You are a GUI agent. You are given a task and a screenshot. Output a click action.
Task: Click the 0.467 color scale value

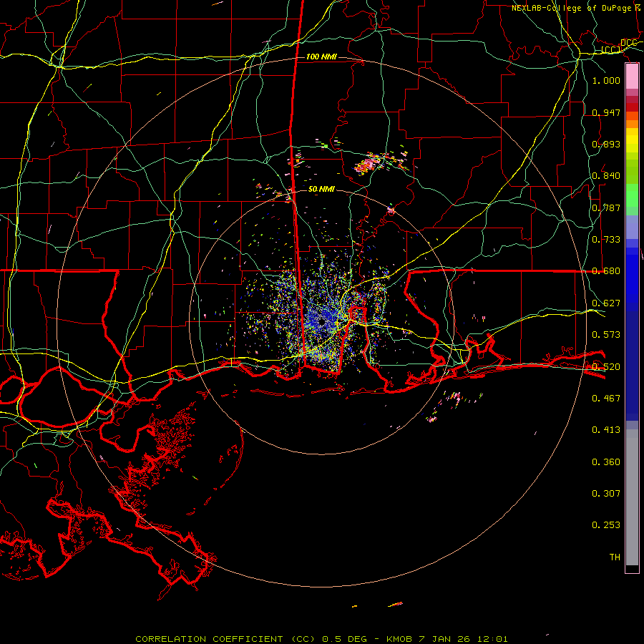pyautogui.click(x=606, y=399)
